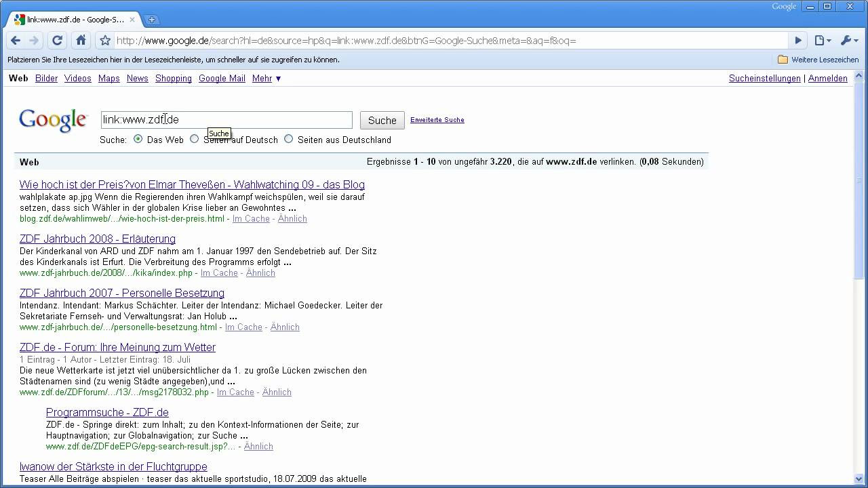Switch to Shopping search
The width and height of the screenshot is (868, 488).
pyautogui.click(x=174, y=79)
